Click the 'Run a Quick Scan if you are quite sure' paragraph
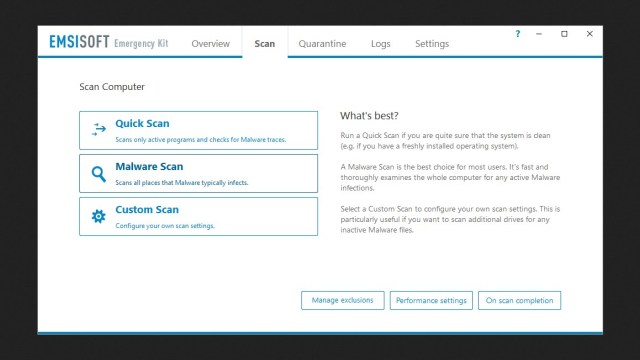640x360 pixels. 445,141
